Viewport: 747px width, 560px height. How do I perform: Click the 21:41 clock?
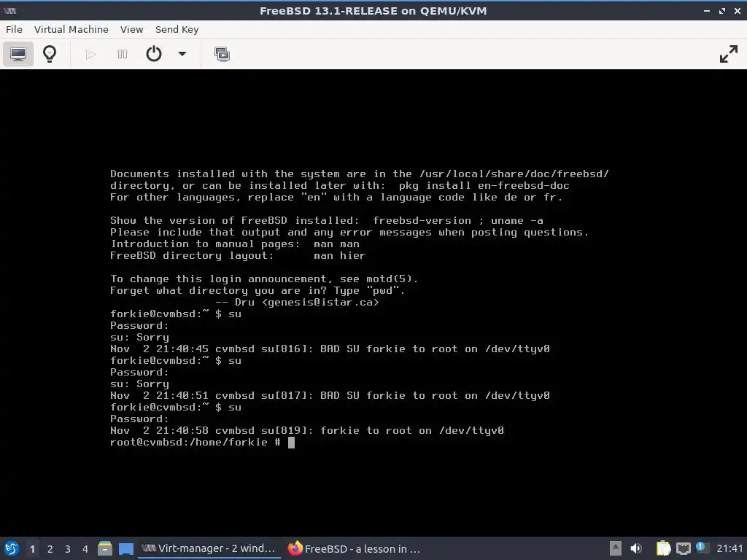point(729,548)
